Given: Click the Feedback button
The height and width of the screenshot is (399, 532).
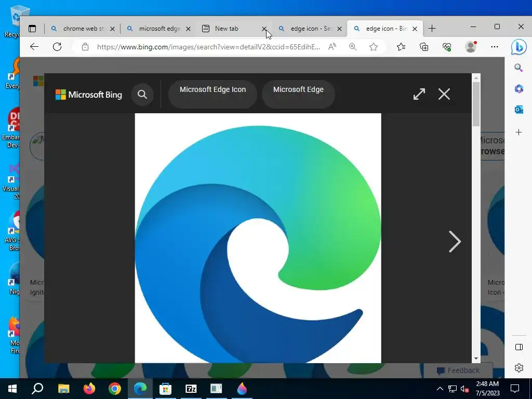Looking at the screenshot, I should pyautogui.click(x=458, y=370).
